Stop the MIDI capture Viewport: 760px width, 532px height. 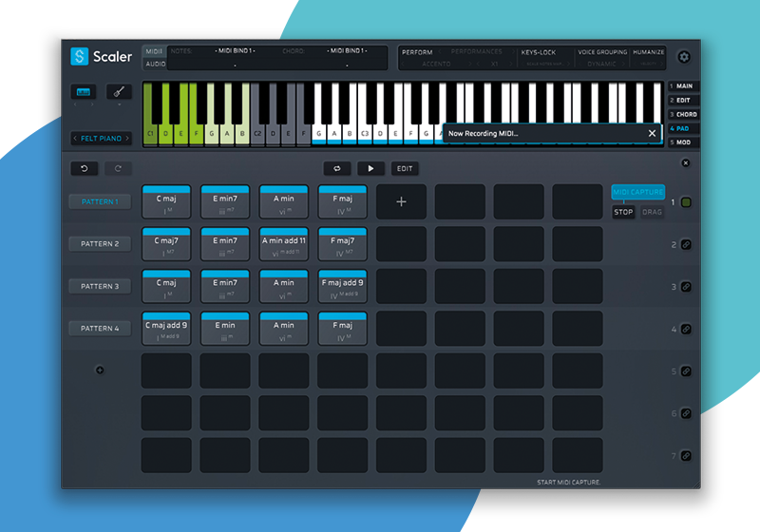[x=623, y=212]
